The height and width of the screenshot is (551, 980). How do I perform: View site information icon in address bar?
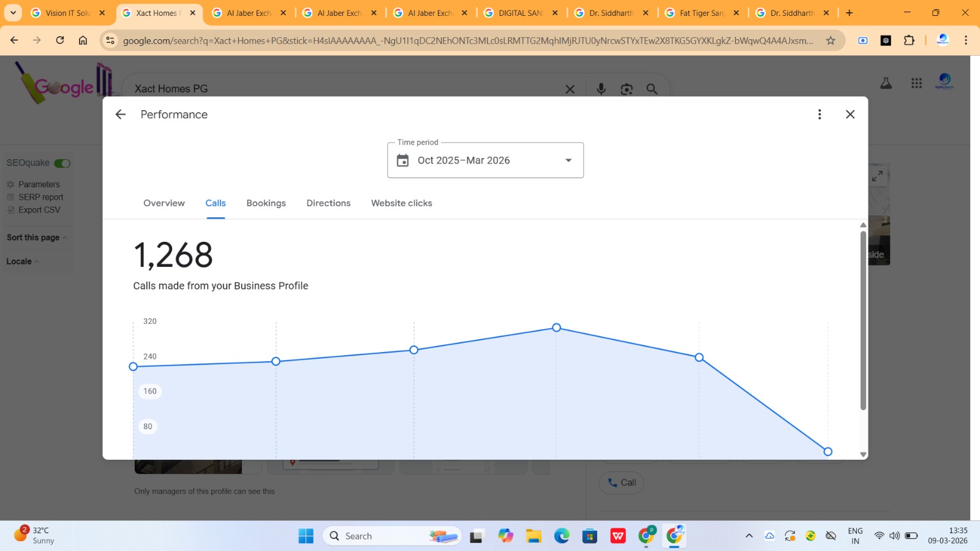point(110,40)
